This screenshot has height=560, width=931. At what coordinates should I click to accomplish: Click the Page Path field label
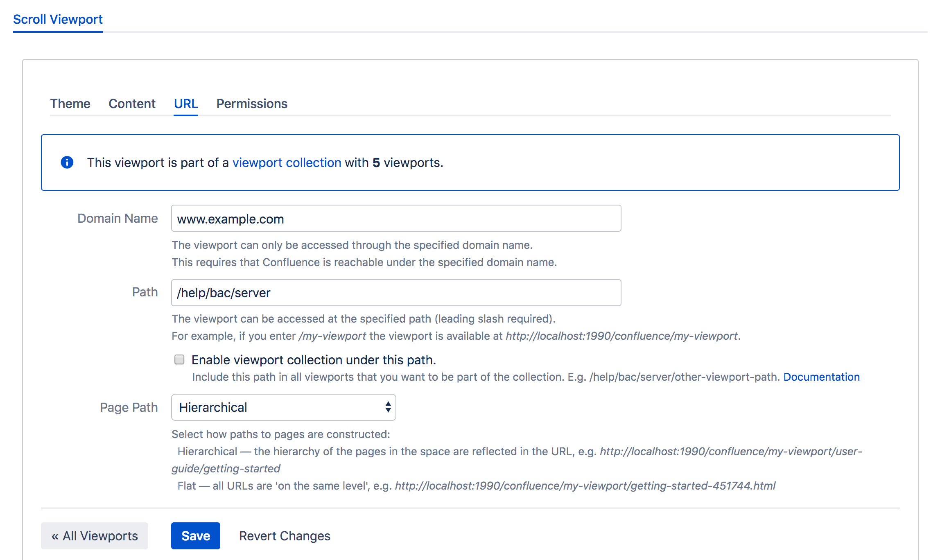[129, 407]
